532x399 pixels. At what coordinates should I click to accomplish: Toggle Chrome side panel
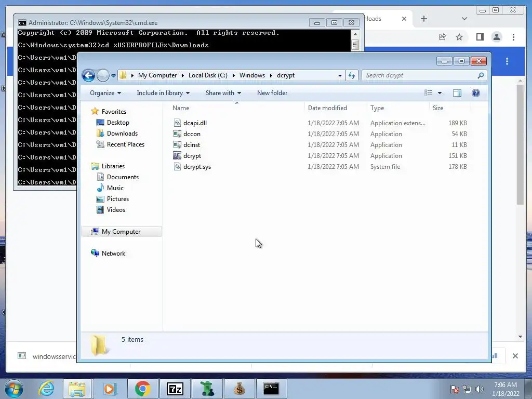point(480,37)
